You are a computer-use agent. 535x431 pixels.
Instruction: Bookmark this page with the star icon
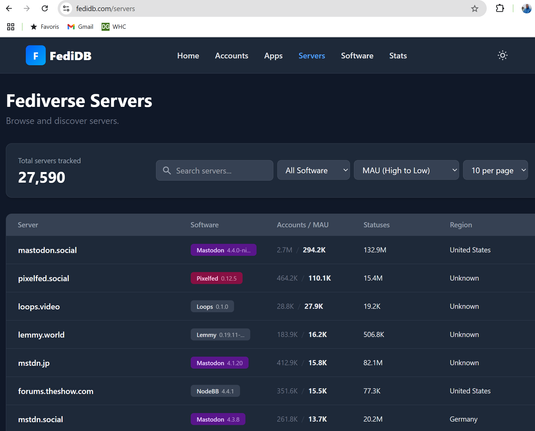[x=475, y=9]
